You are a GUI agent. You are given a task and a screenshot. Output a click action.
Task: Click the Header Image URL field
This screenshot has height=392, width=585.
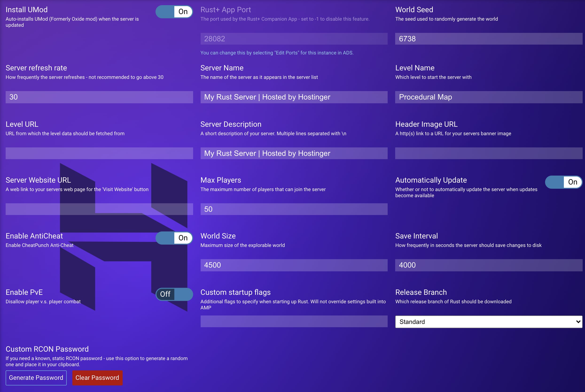click(x=488, y=153)
